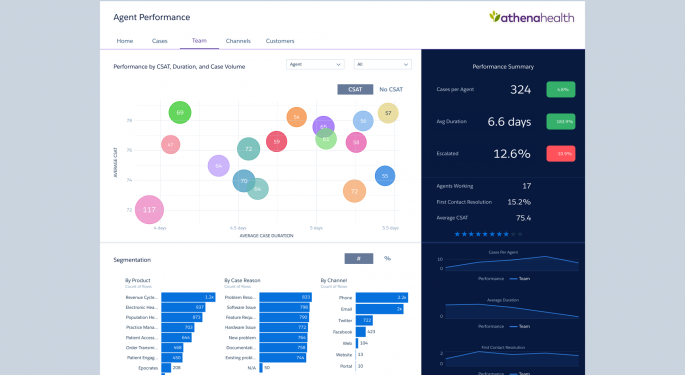
Task: Select the pink 117 bubble
Action: click(x=149, y=210)
